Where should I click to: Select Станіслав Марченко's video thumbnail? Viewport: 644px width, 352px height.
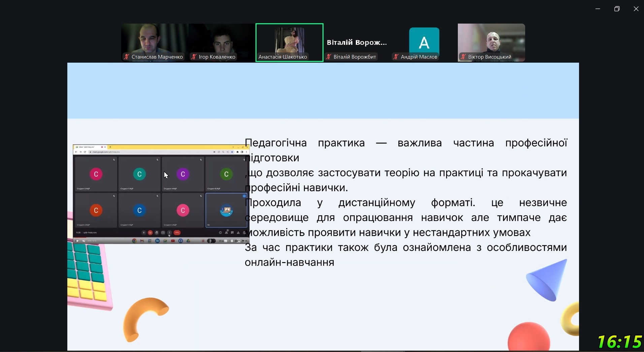click(155, 42)
